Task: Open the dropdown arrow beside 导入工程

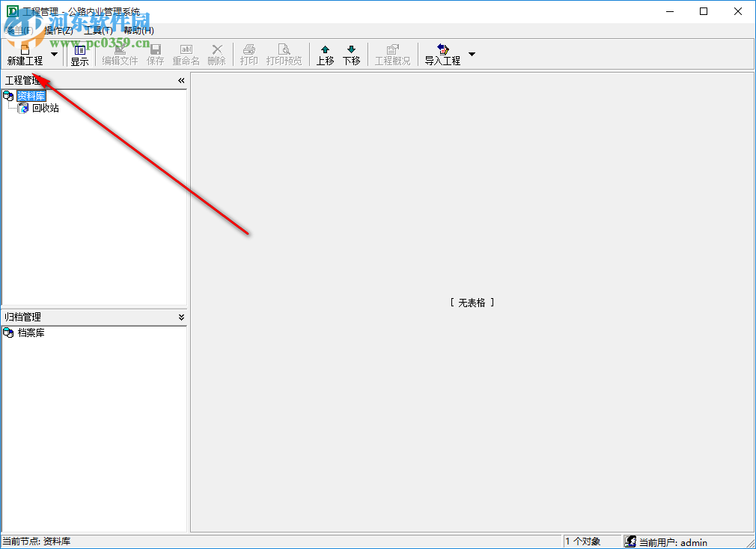Action: [x=472, y=54]
